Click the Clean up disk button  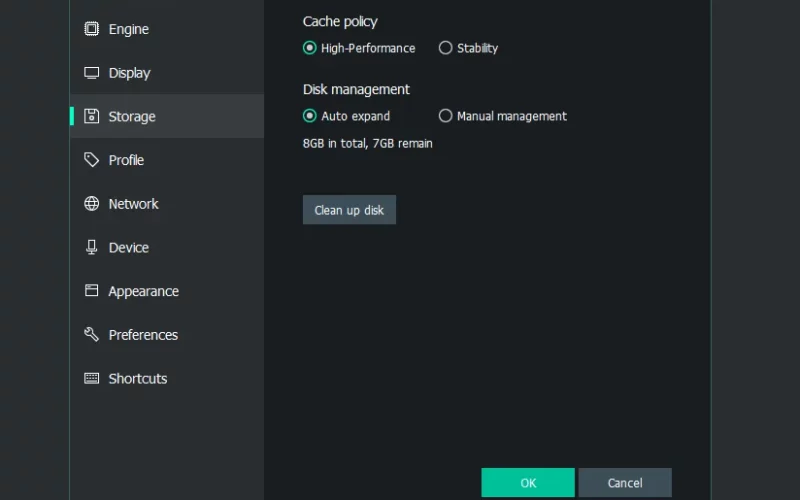point(349,210)
